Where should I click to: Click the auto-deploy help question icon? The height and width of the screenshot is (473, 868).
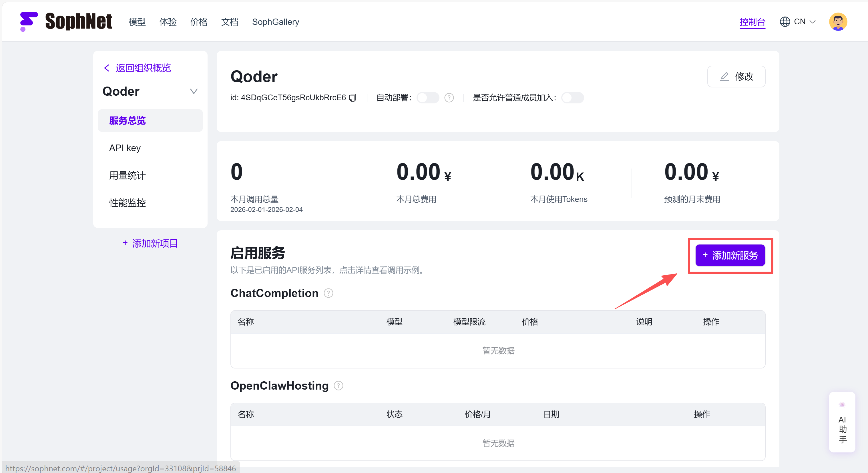click(449, 98)
